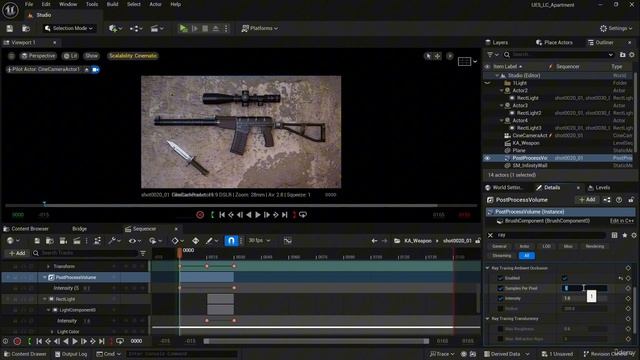The height and width of the screenshot is (360, 640).
Task: Open the Sequencer curve editor
Action: (287, 241)
